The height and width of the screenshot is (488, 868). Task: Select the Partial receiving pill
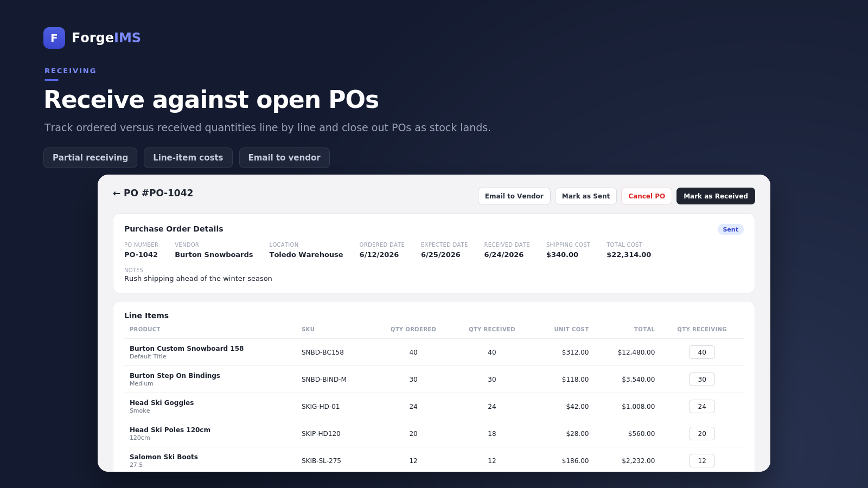coord(90,158)
